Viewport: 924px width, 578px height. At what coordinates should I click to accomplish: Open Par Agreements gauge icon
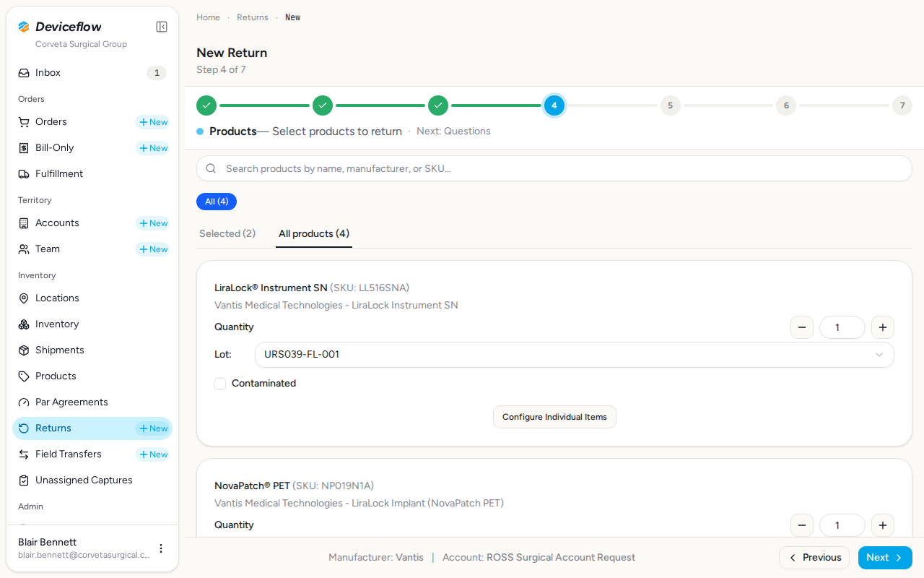click(x=24, y=402)
